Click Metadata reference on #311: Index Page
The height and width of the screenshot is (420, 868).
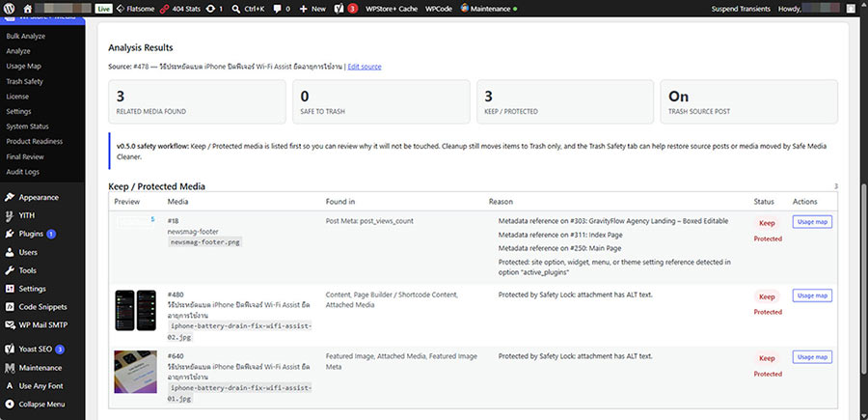pos(559,235)
